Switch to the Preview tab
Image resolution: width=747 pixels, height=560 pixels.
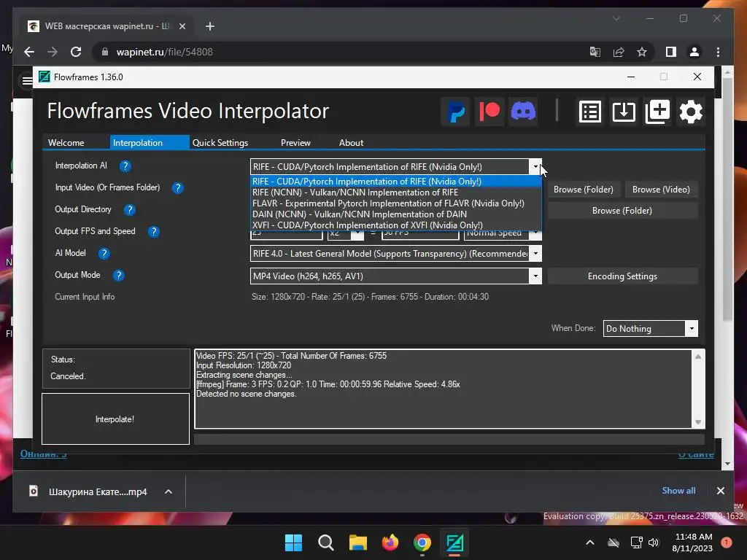click(x=295, y=143)
